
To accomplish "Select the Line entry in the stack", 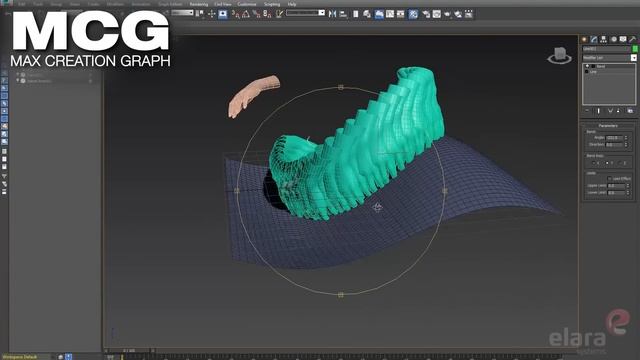I will [x=593, y=71].
